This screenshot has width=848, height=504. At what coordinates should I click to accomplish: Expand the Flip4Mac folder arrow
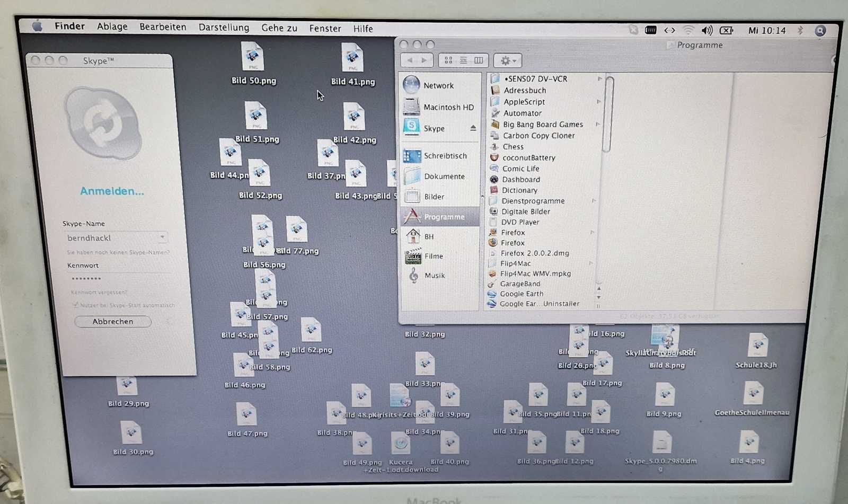pyautogui.click(x=591, y=263)
